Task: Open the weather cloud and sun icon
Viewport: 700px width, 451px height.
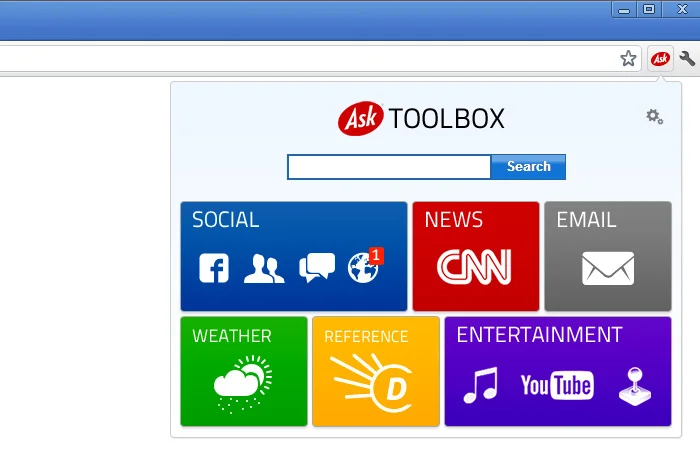Action: coord(243,384)
